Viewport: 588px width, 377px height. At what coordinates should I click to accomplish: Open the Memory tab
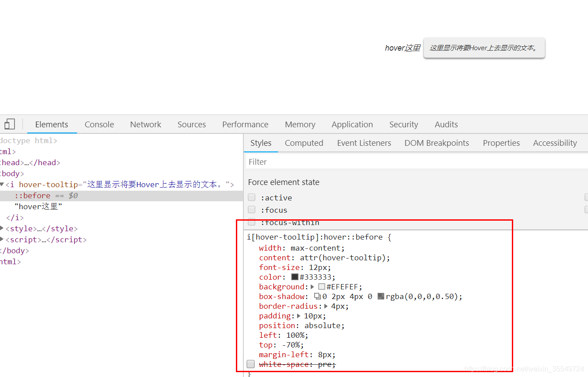click(300, 124)
